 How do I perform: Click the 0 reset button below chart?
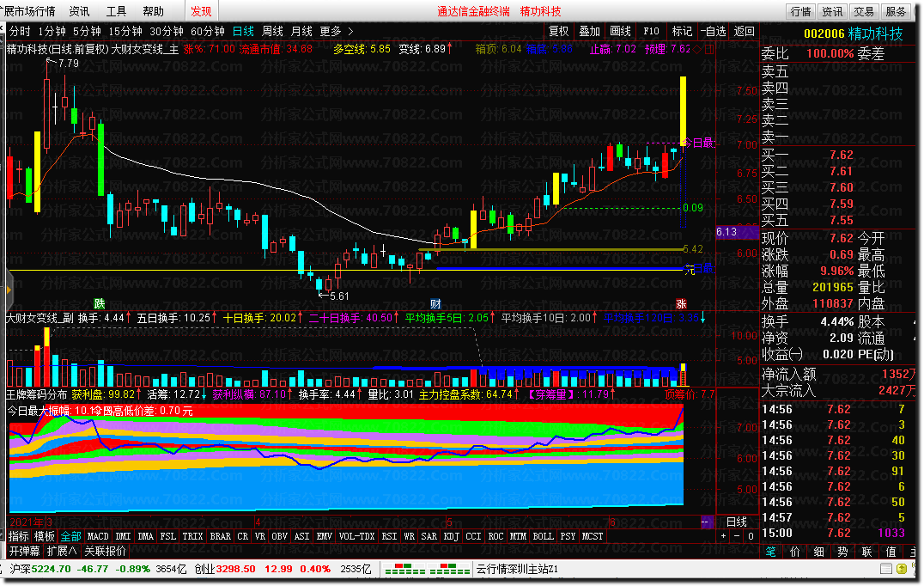(x=751, y=536)
